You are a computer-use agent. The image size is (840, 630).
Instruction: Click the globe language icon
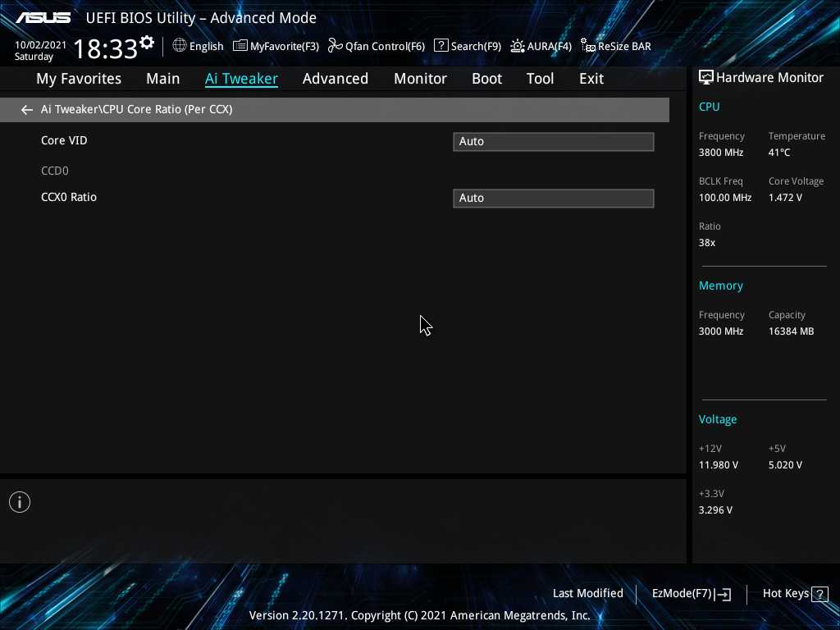(180, 46)
